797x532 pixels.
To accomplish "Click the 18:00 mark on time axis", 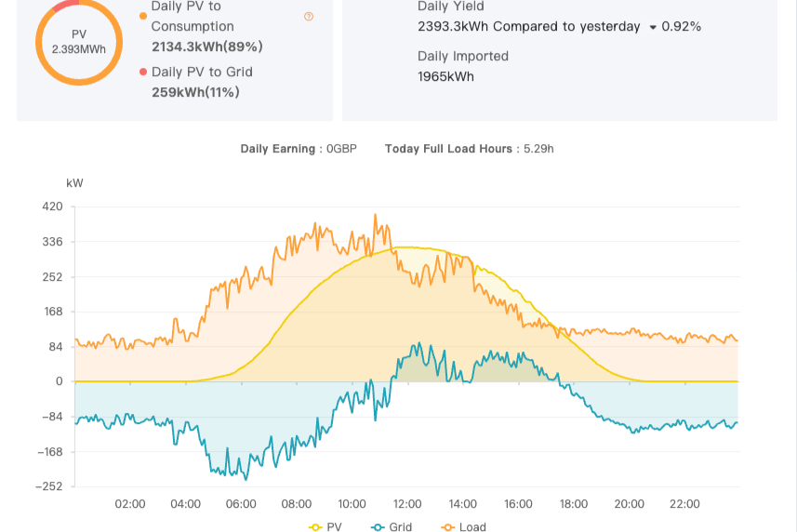I will pyautogui.click(x=574, y=504).
